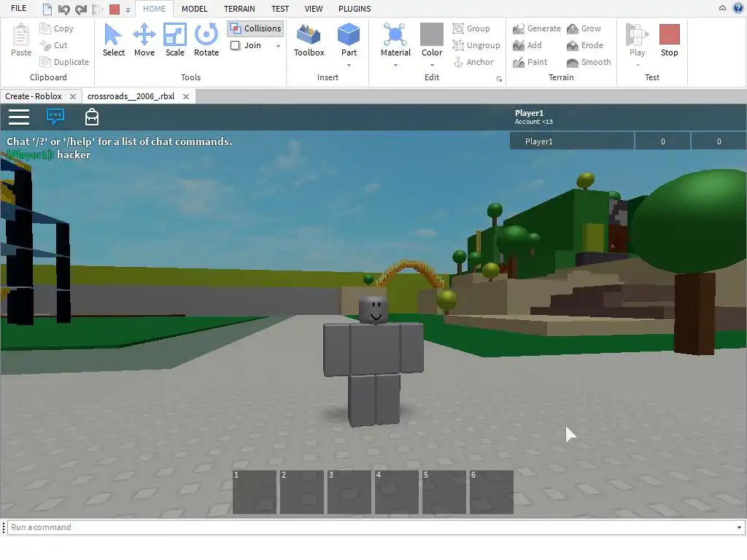Viewport: 747px width, 560px height.
Task: Redo the last action
Action: [81, 9]
